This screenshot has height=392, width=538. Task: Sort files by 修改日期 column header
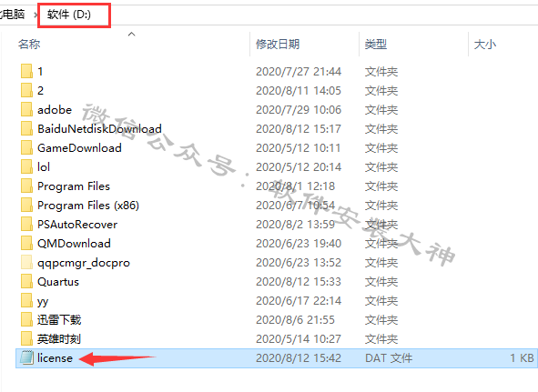(x=278, y=45)
